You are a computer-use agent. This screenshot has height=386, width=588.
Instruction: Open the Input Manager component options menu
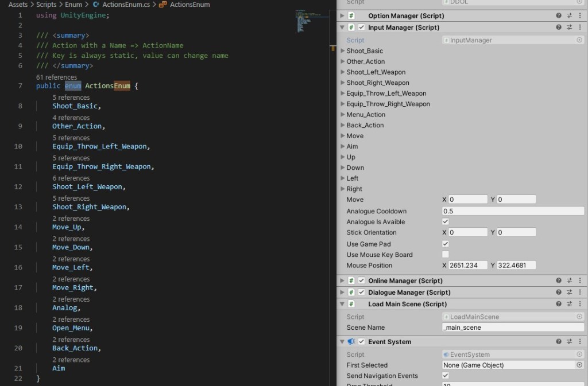(x=580, y=28)
